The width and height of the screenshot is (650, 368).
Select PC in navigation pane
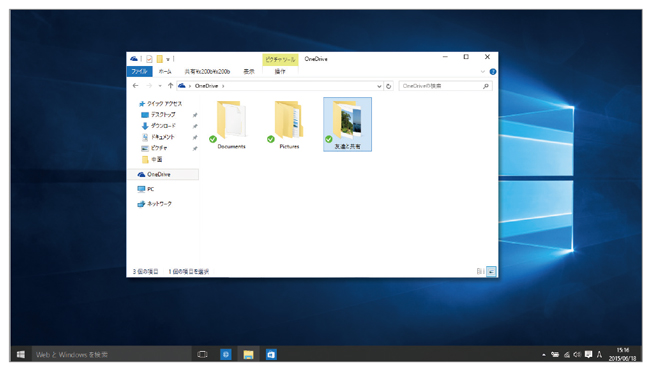click(146, 189)
